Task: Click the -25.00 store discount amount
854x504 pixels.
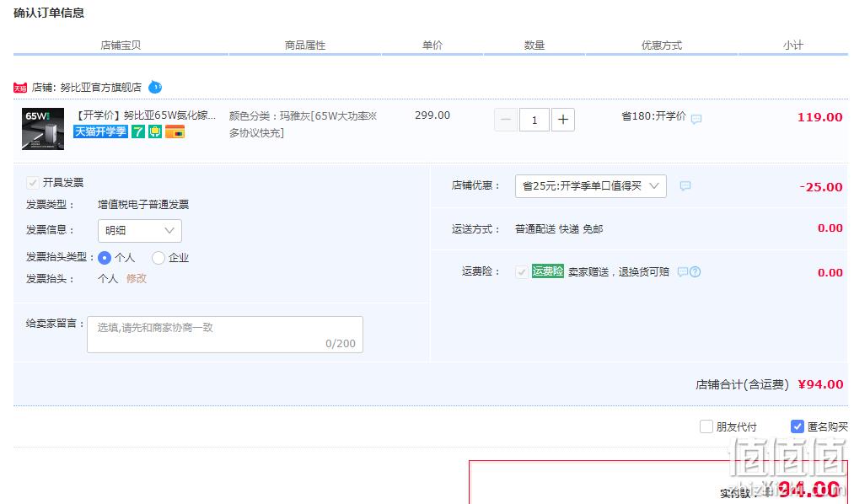Action: (821, 187)
